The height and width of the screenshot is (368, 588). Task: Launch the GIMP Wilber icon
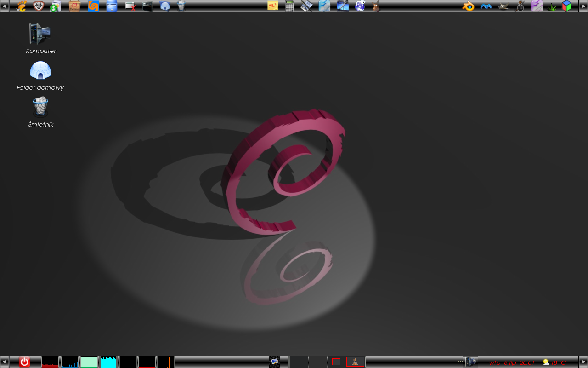(x=504, y=6)
